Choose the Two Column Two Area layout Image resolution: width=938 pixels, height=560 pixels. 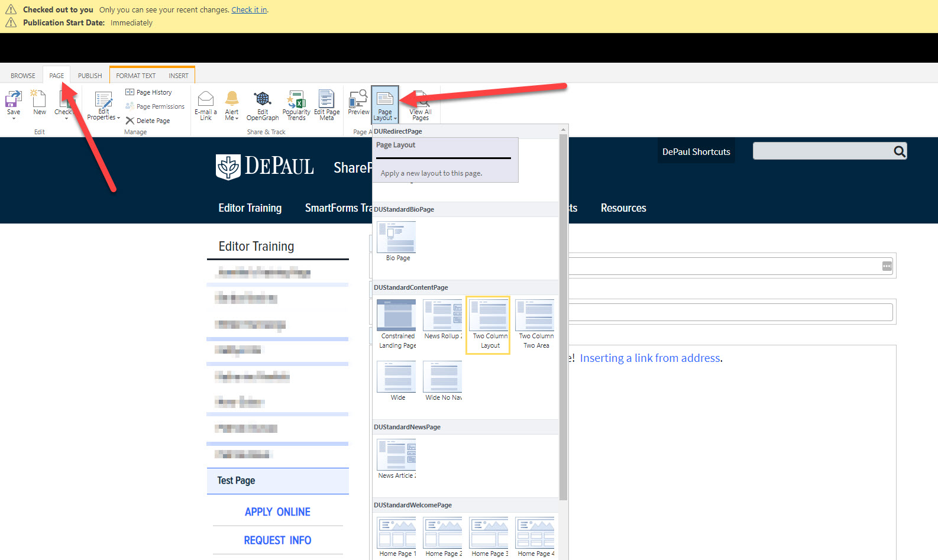pyautogui.click(x=535, y=316)
